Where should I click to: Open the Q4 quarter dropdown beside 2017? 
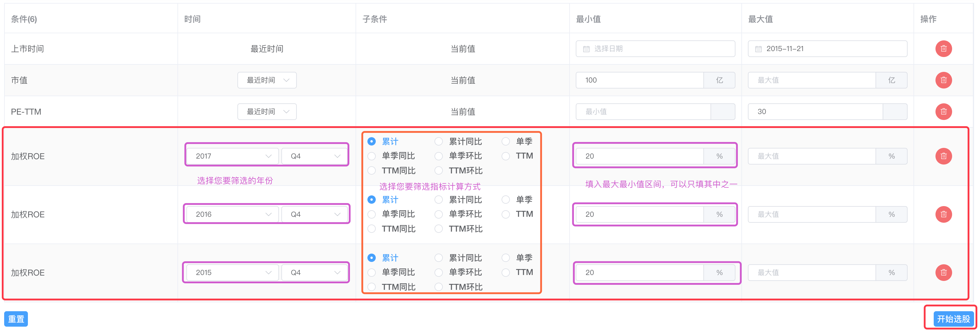click(314, 156)
